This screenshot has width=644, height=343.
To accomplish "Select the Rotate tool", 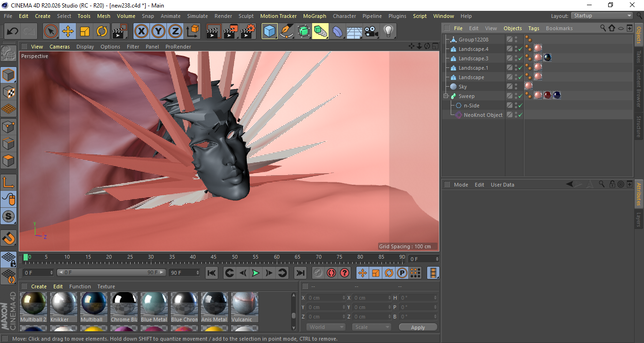I will click(102, 32).
